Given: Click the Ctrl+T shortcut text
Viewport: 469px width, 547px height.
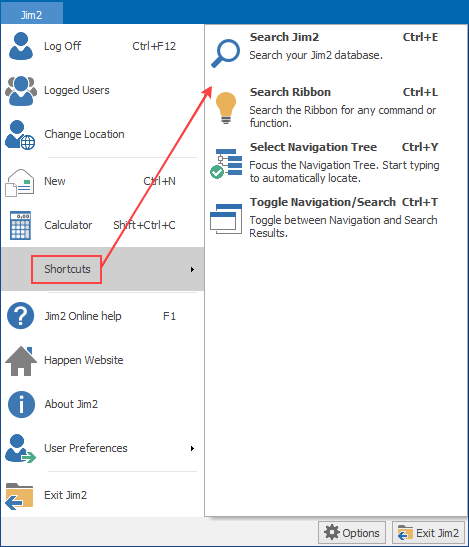Looking at the screenshot, I should point(420,202).
